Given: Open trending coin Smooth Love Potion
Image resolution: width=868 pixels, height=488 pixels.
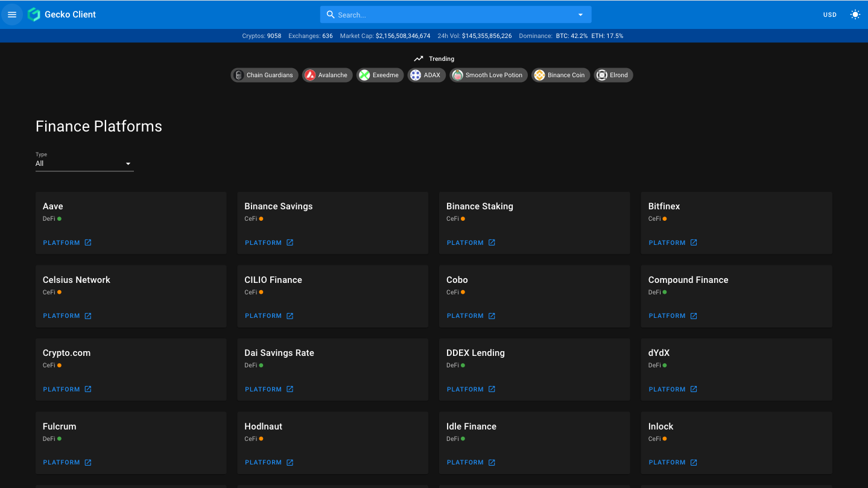Looking at the screenshot, I should pyautogui.click(x=489, y=75).
